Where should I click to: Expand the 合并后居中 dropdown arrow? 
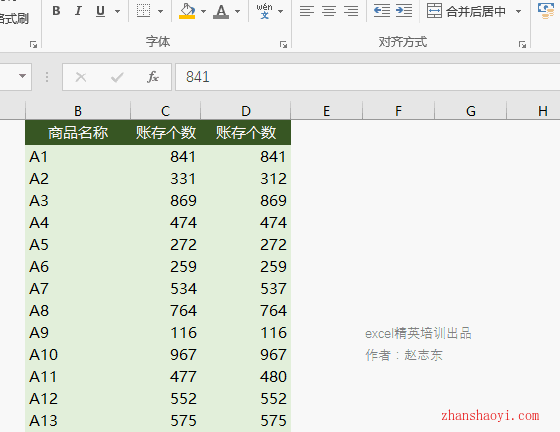(518, 11)
